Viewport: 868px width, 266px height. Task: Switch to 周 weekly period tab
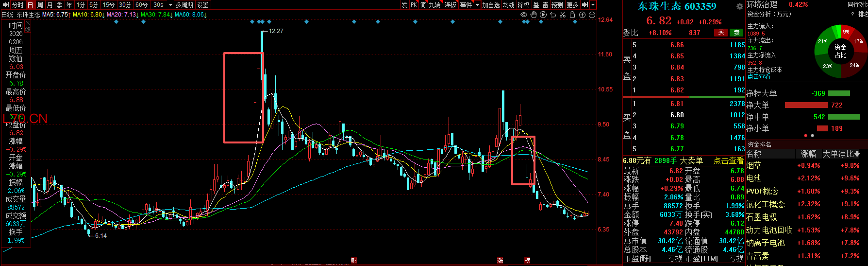(x=40, y=5)
